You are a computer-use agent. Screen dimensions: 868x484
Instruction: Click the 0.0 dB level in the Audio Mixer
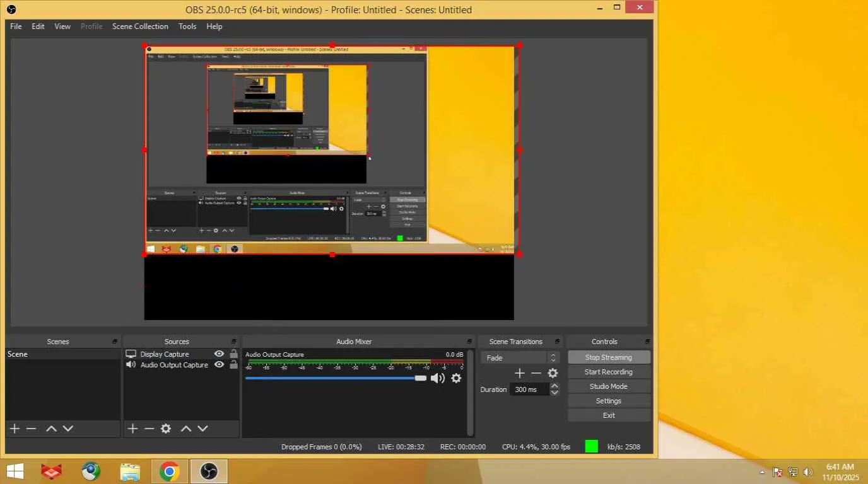[454, 354]
